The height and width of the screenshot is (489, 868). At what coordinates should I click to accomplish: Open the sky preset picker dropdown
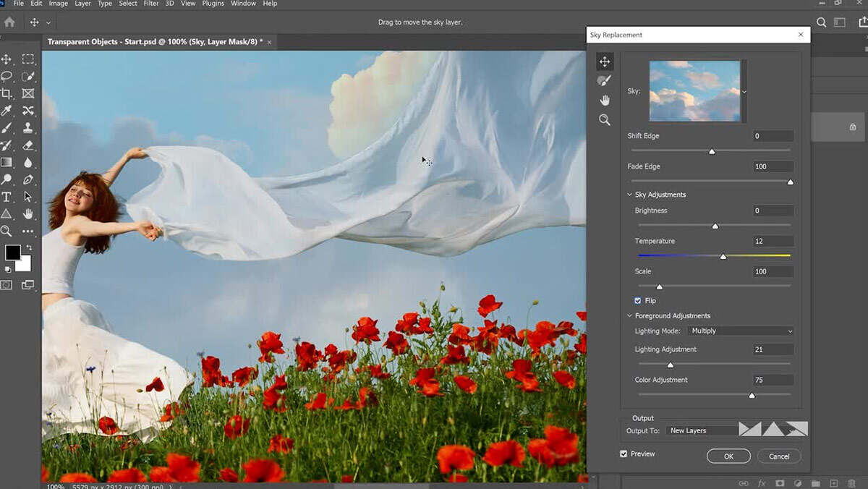pyautogui.click(x=744, y=92)
